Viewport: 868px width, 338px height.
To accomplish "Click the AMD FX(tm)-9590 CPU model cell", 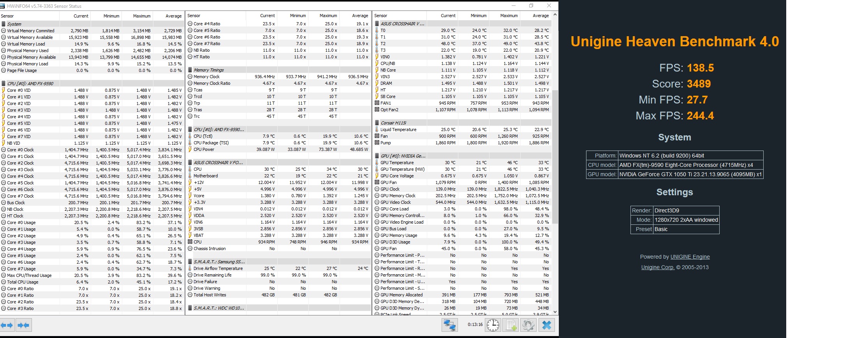I will pos(691,165).
